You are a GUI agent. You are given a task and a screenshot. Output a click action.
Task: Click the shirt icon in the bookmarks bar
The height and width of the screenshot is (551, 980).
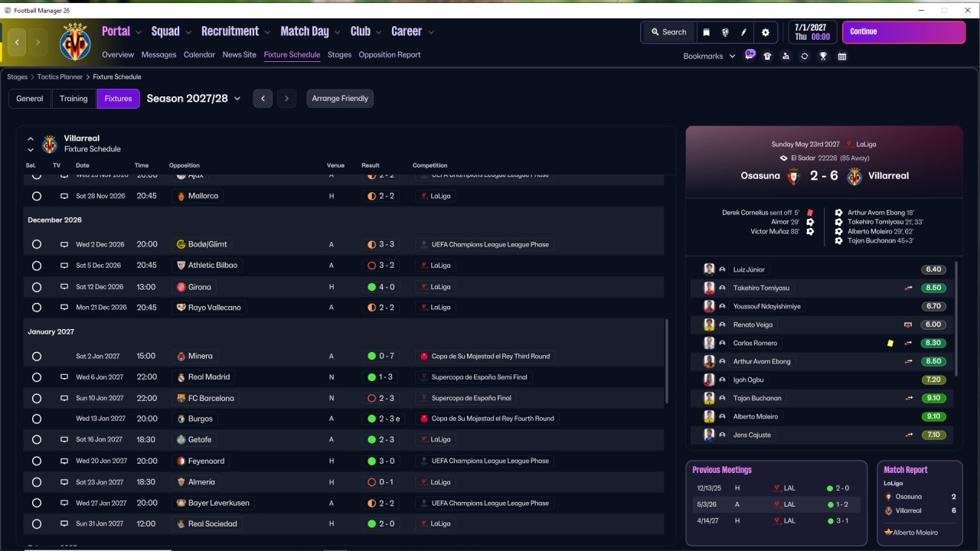pyautogui.click(x=767, y=56)
